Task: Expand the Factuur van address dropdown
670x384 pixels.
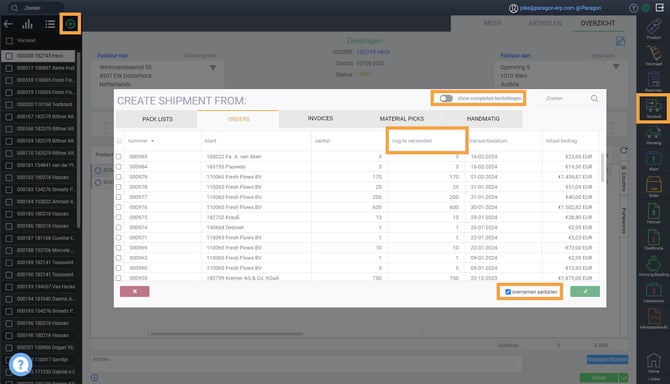Action: coord(213,68)
